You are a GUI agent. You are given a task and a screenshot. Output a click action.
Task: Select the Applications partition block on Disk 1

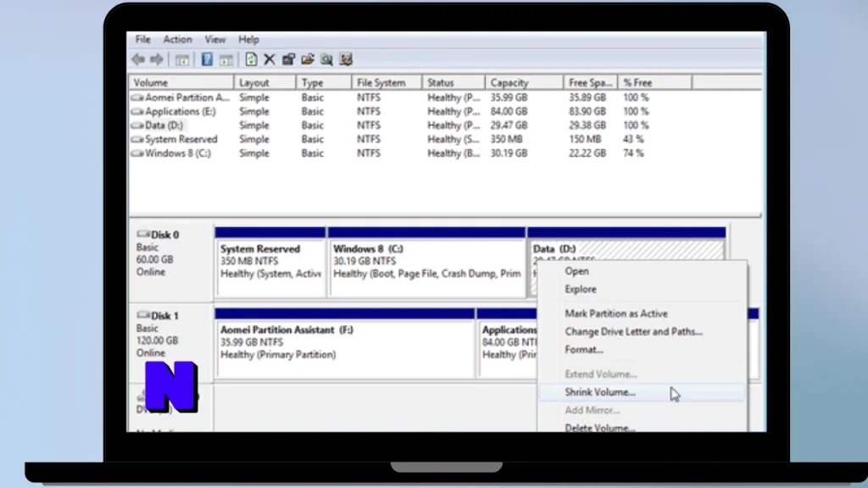[x=507, y=343]
